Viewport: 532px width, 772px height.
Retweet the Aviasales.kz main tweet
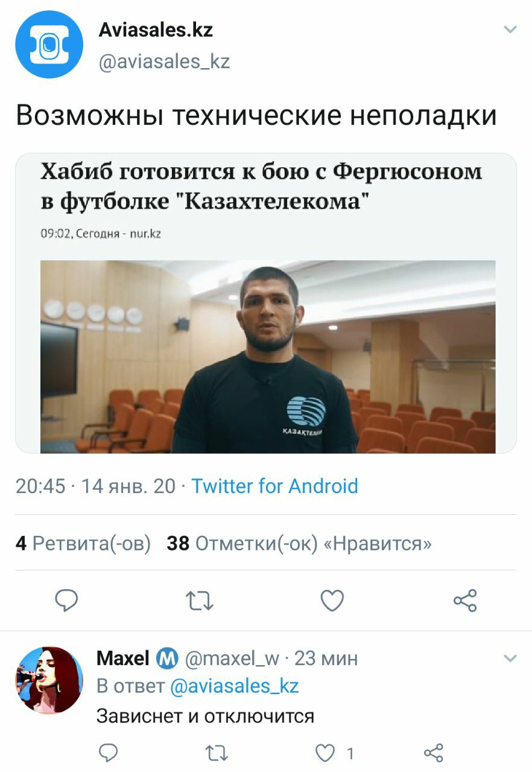[199, 601]
